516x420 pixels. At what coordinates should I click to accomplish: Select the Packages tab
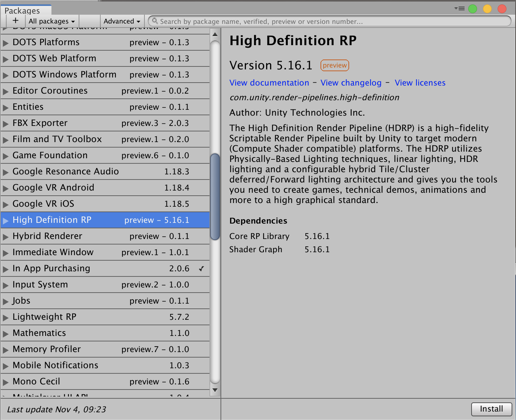22,11
